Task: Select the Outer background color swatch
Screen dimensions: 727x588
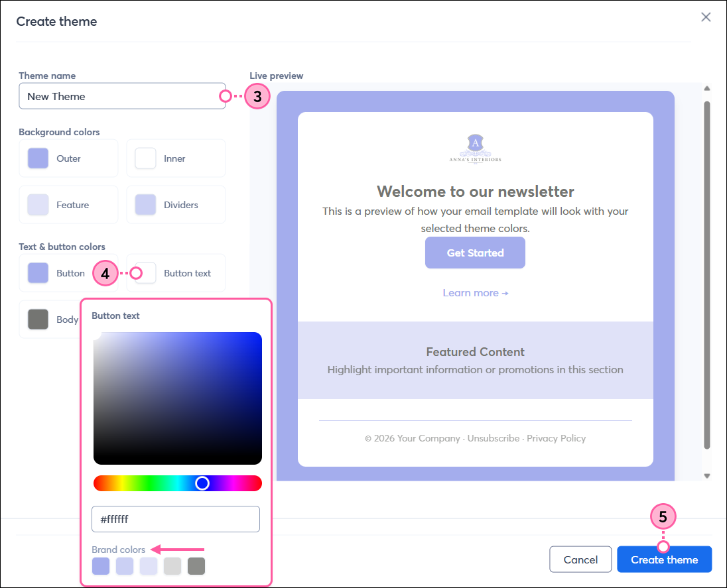Action: [38, 158]
